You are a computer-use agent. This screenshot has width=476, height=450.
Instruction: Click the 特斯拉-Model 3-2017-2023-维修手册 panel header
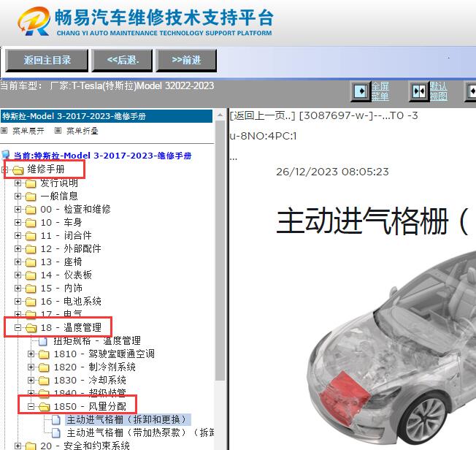pos(107,116)
